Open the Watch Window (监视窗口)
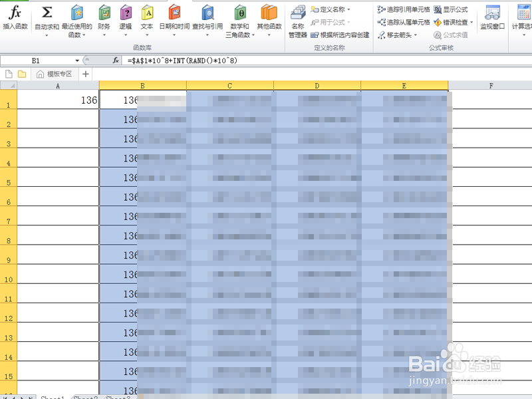This screenshot has width=532, height=399. (492, 18)
